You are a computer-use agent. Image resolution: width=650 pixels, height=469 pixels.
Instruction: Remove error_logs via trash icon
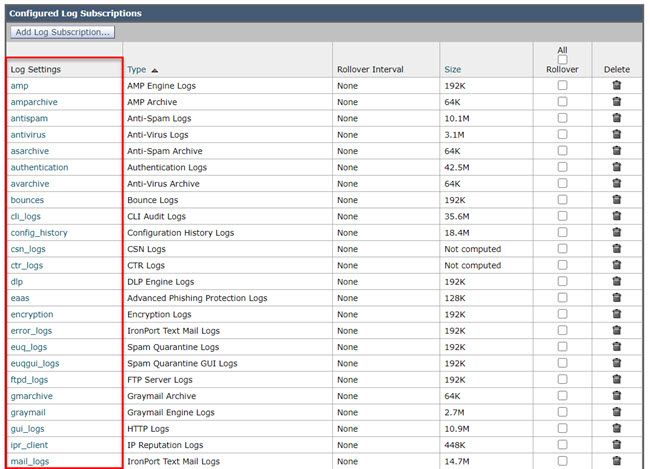[x=616, y=330]
